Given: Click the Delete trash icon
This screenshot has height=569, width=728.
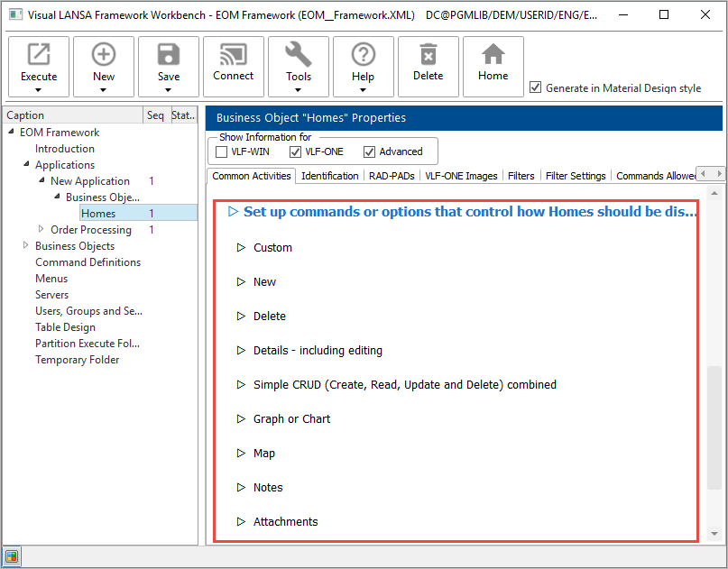Looking at the screenshot, I should point(429,56).
